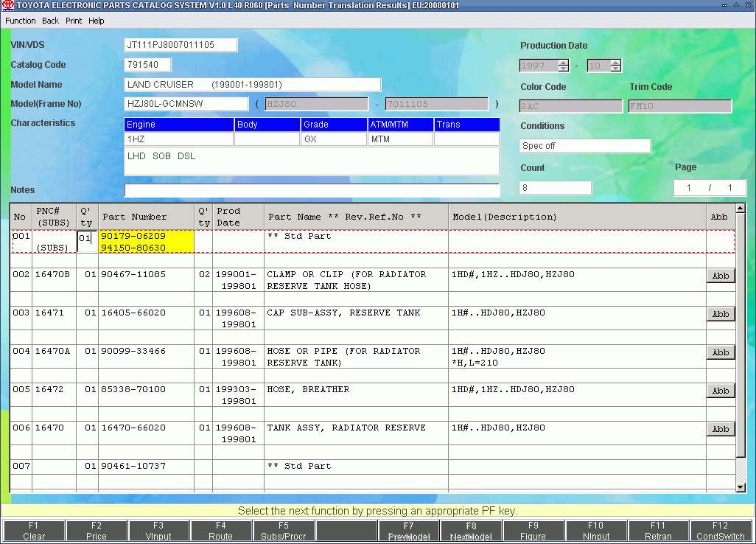The width and height of the screenshot is (756, 544).
Task: Click the Catalog Code field
Action: click(x=147, y=65)
